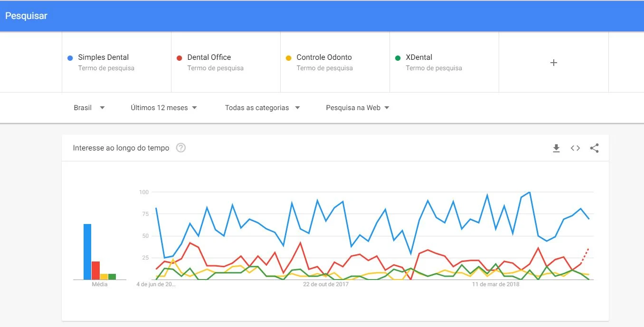Open the Todas as categorias dropdown
The image size is (644, 327).
263,108
